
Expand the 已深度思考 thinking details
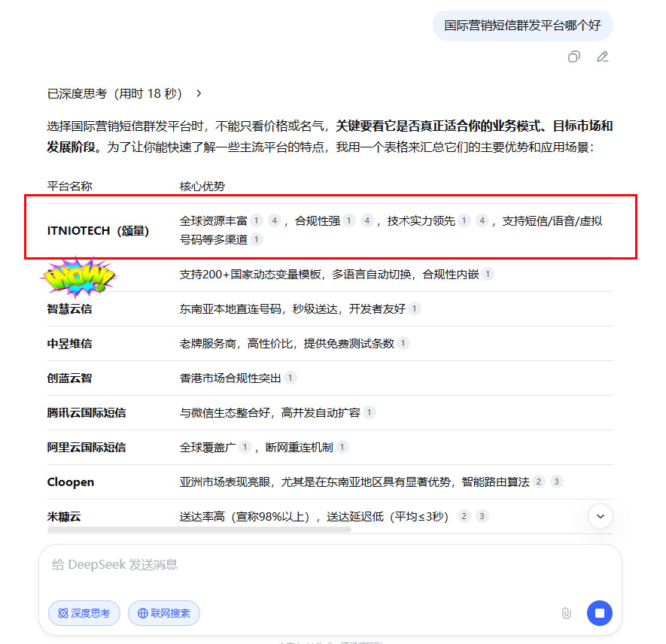tap(114, 94)
